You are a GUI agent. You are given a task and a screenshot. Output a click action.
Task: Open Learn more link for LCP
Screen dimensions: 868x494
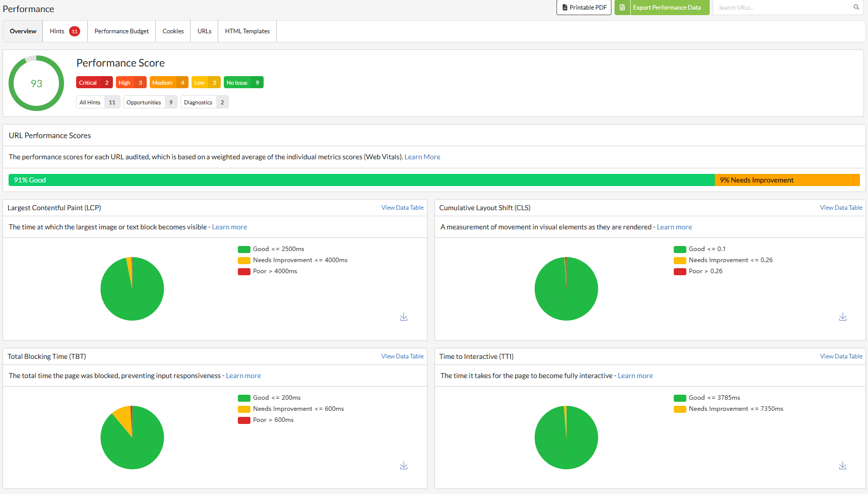[229, 227]
